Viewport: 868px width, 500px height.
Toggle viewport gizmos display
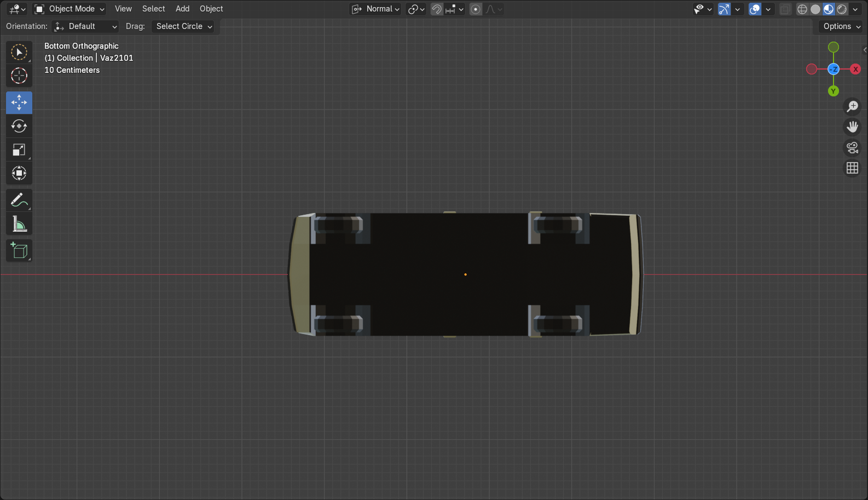pyautogui.click(x=724, y=9)
